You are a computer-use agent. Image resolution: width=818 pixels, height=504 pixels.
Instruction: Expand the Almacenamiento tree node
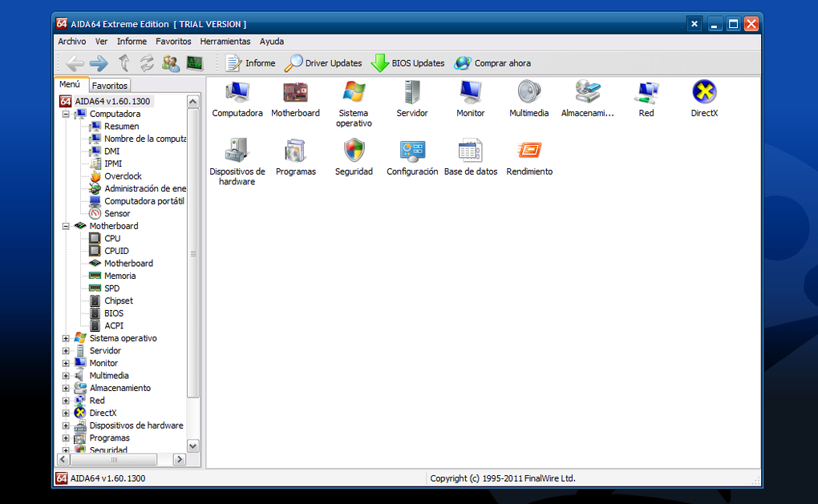click(66, 389)
